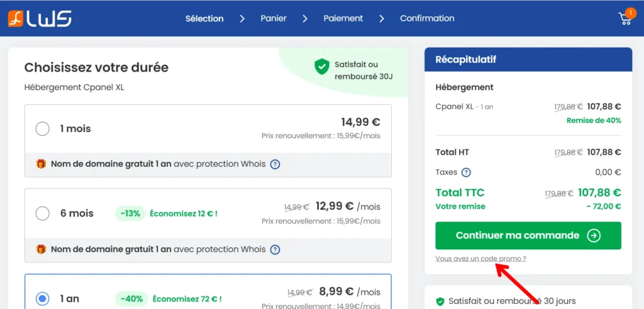
Task: Go to the Paiement step
Action: [x=343, y=18]
